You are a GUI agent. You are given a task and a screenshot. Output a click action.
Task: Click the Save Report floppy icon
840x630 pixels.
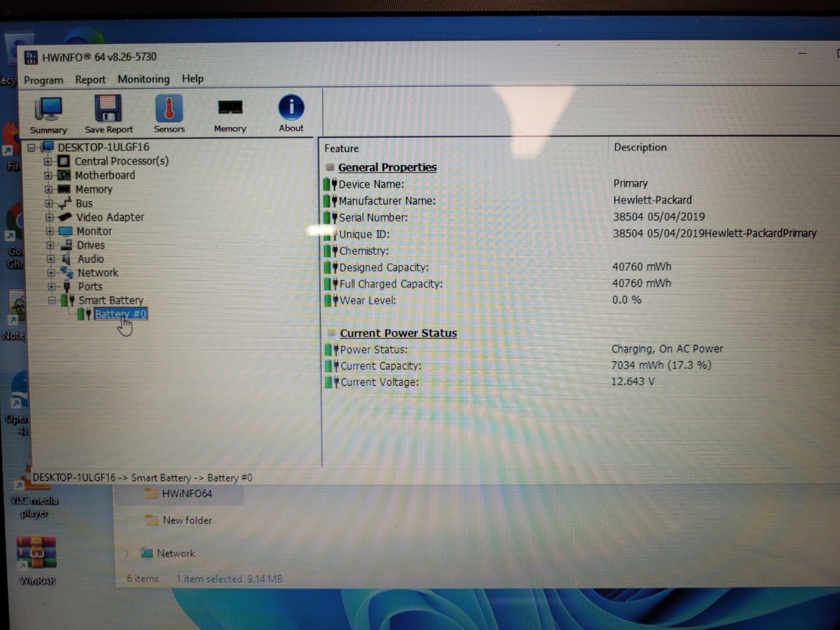[x=108, y=108]
